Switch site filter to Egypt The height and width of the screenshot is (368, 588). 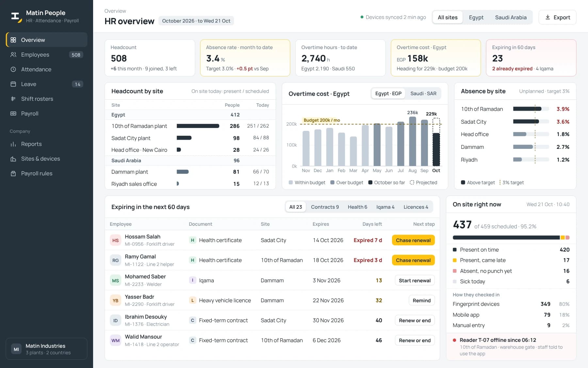coord(476,17)
